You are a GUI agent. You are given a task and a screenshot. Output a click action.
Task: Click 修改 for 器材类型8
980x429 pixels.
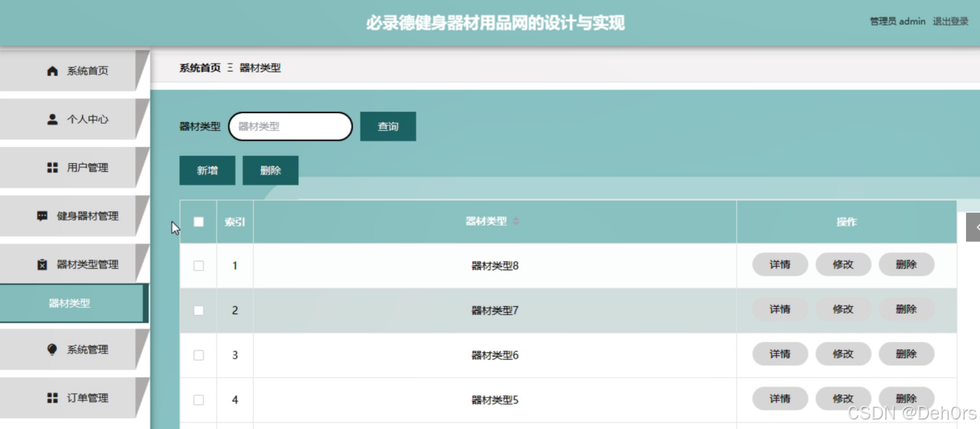coord(843,265)
